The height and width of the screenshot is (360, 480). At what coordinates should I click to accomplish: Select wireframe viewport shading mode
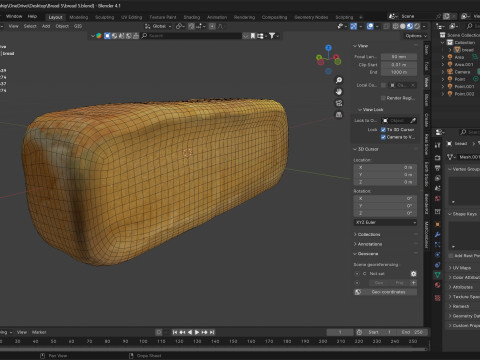pos(396,26)
